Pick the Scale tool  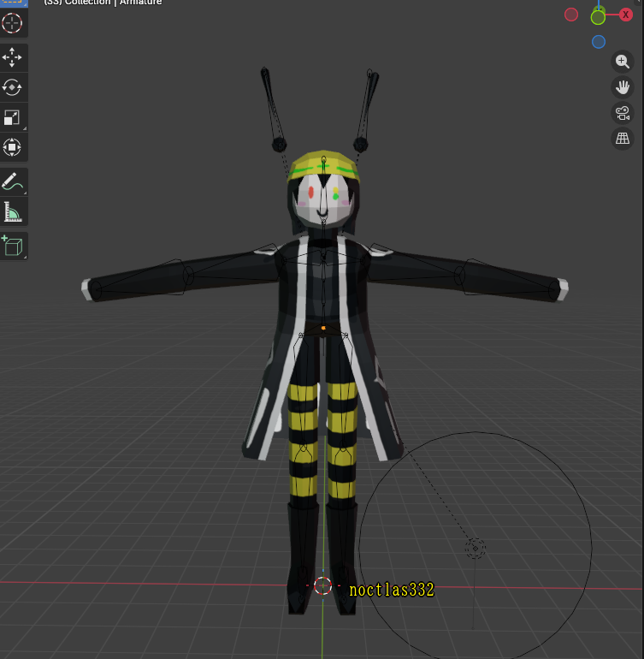[13, 117]
